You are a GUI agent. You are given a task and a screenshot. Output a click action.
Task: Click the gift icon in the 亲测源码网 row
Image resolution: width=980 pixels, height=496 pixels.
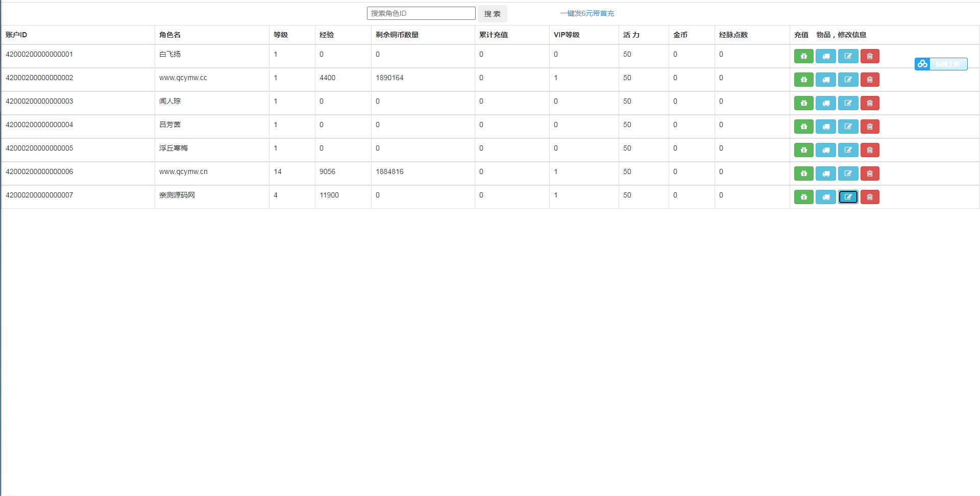click(803, 197)
